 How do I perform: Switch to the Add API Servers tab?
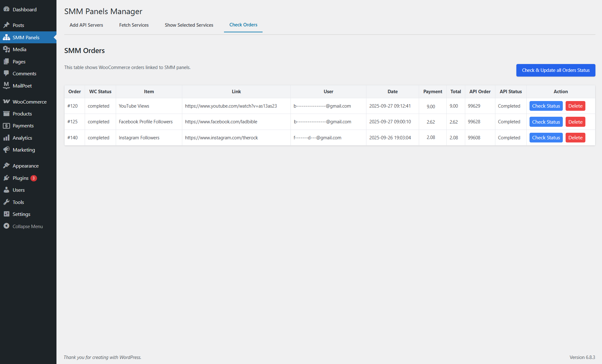[86, 25]
